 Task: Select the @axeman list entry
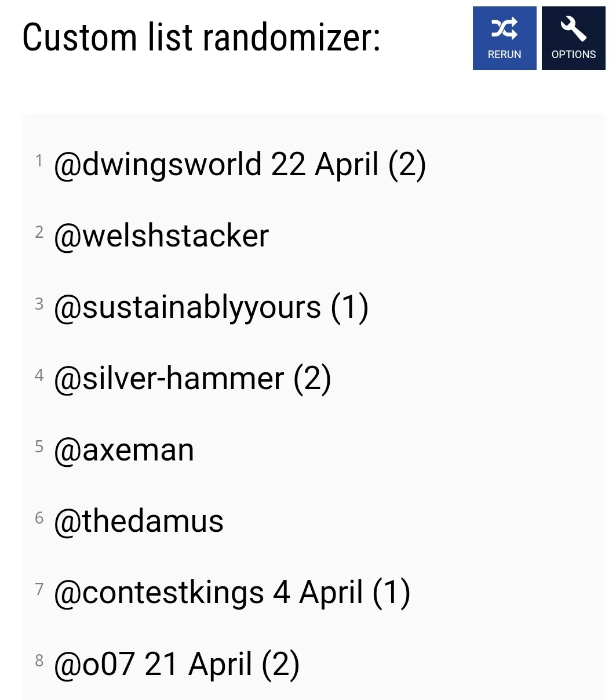tap(124, 450)
